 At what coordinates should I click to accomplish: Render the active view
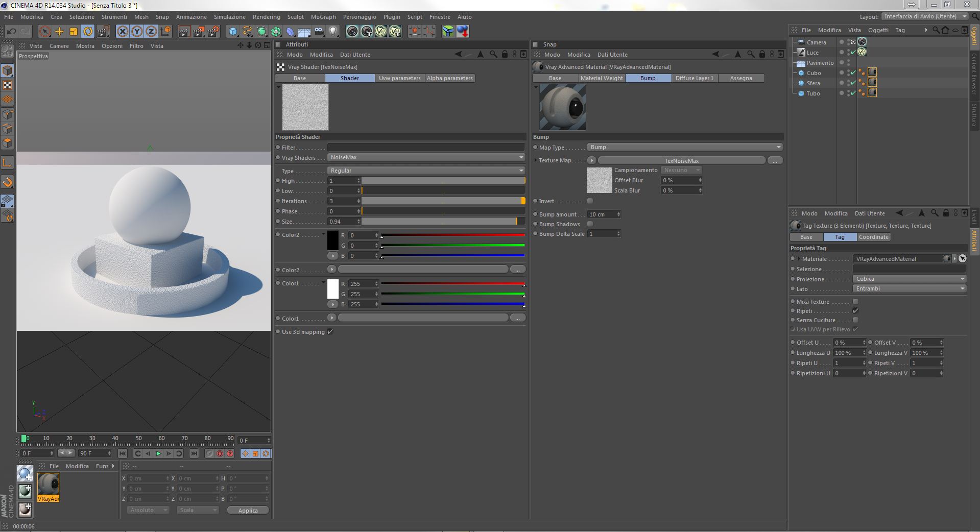184,32
